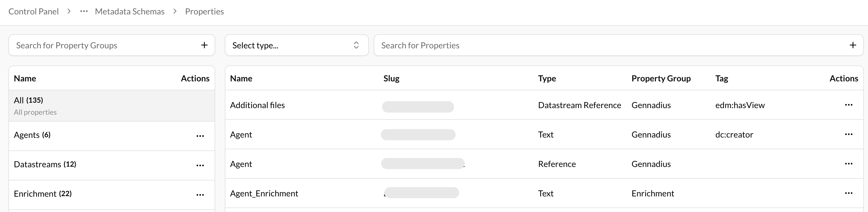This screenshot has width=868, height=212.
Task: Navigate to Control Panel via breadcrumb
Action: [33, 11]
